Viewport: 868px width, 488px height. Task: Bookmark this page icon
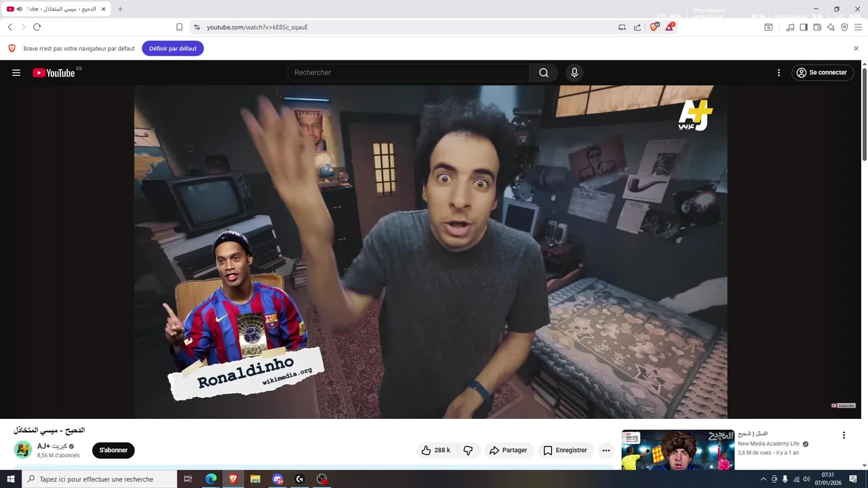[x=179, y=27]
